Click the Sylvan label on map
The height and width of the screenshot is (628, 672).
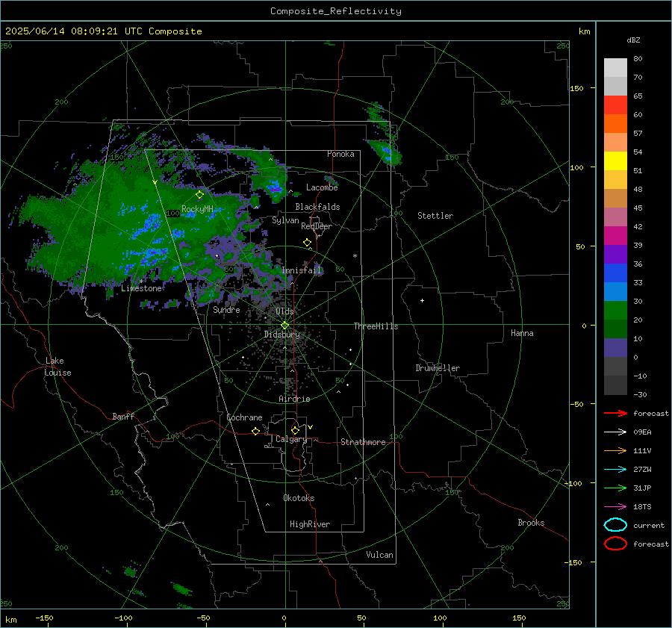285,221
